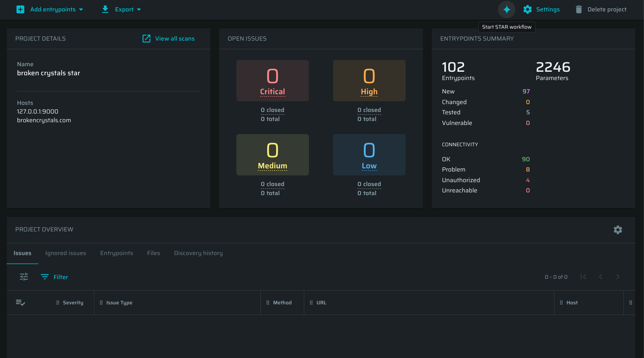Click the Start STAR workflow sparkle icon
644x358 pixels.
[x=507, y=9]
